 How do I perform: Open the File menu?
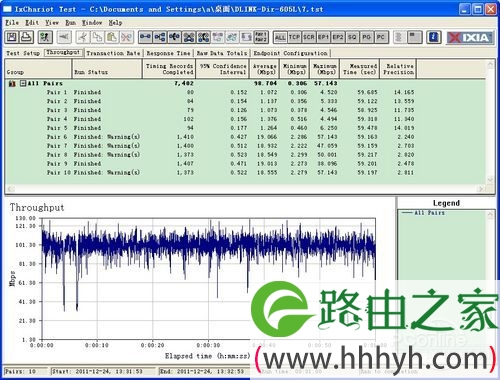[12, 23]
